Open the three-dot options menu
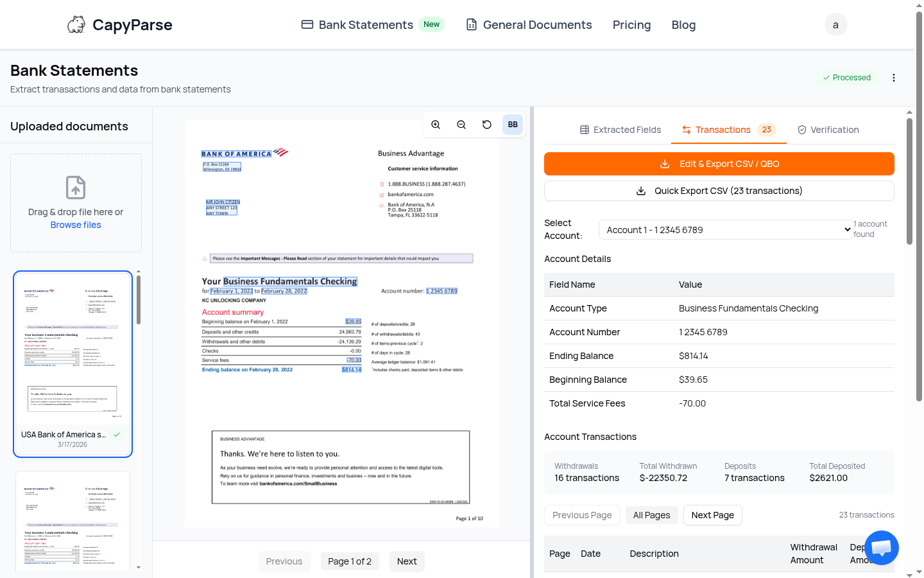This screenshot has height=578, width=924. point(894,77)
